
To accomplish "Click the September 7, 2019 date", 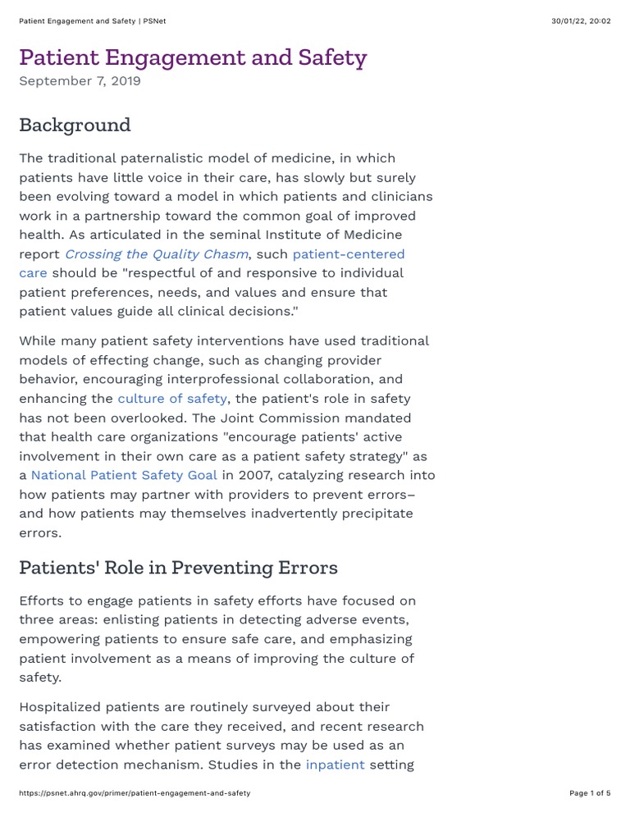I will tap(80, 81).
